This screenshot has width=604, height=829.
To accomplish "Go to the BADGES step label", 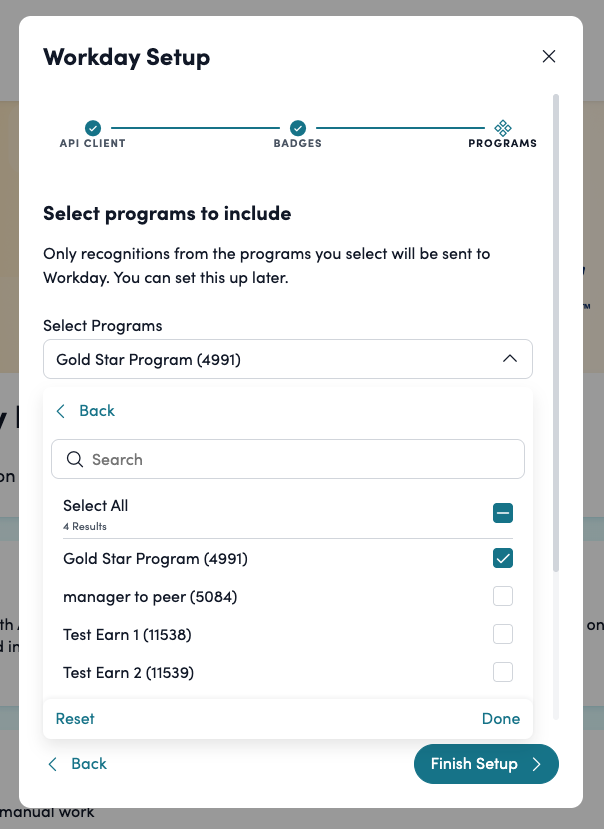I will [297, 144].
